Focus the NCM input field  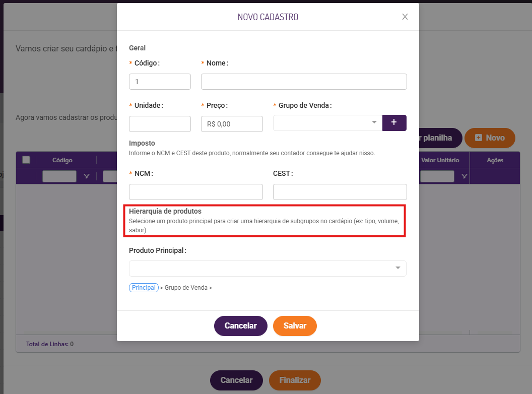click(x=196, y=192)
